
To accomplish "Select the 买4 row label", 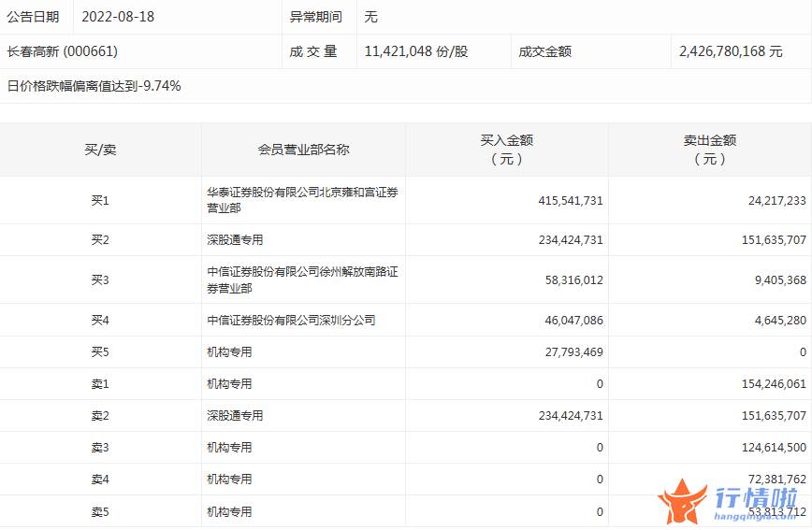I will pos(100,321).
